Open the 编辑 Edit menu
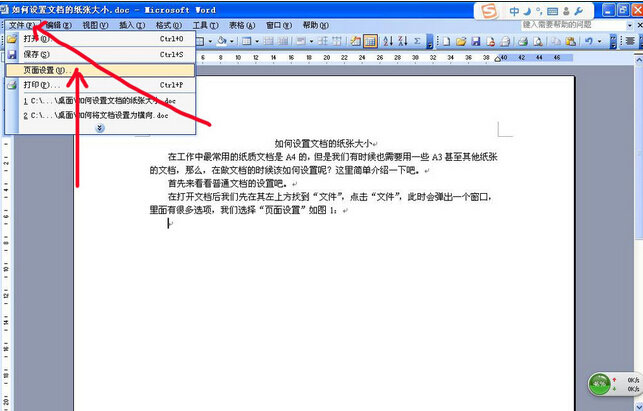This screenshot has height=411, width=643. [59, 25]
